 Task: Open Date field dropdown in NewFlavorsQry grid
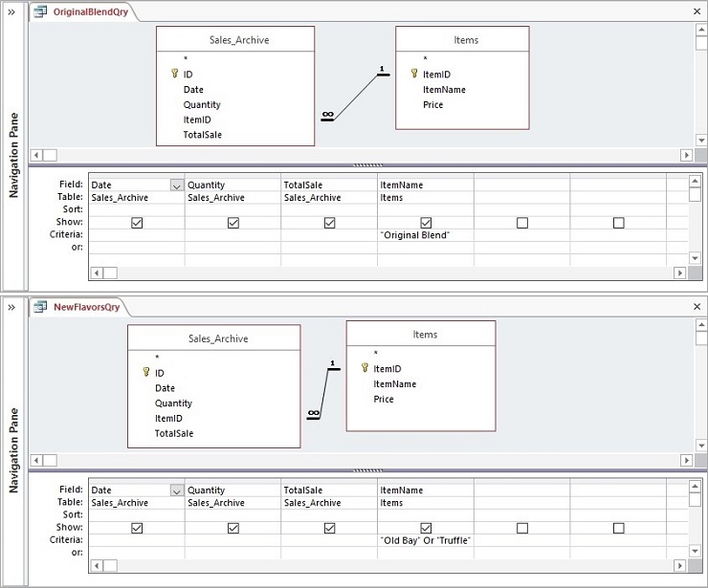click(176, 490)
